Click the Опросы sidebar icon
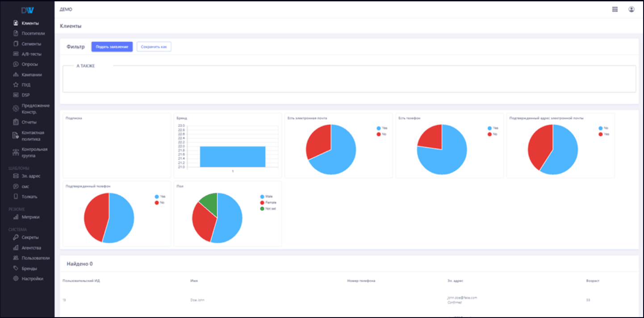 [x=16, y=64]
